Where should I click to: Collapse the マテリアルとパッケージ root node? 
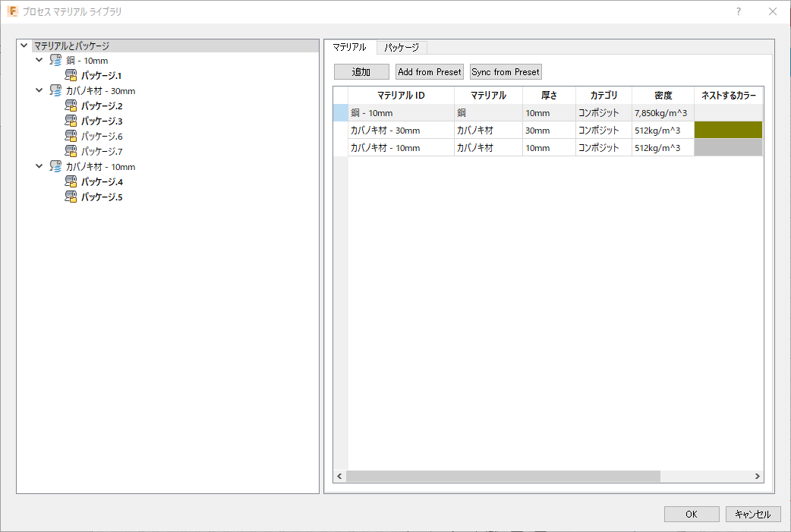(x=24, y=46)
